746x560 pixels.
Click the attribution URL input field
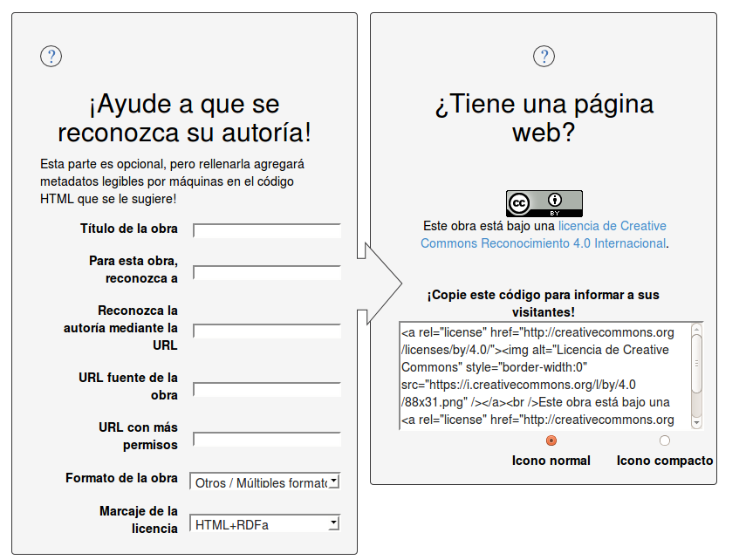[x=266, y=331]
